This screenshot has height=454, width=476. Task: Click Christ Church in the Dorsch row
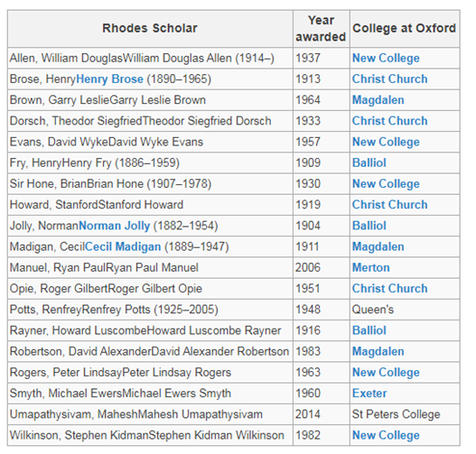point(390,121)
